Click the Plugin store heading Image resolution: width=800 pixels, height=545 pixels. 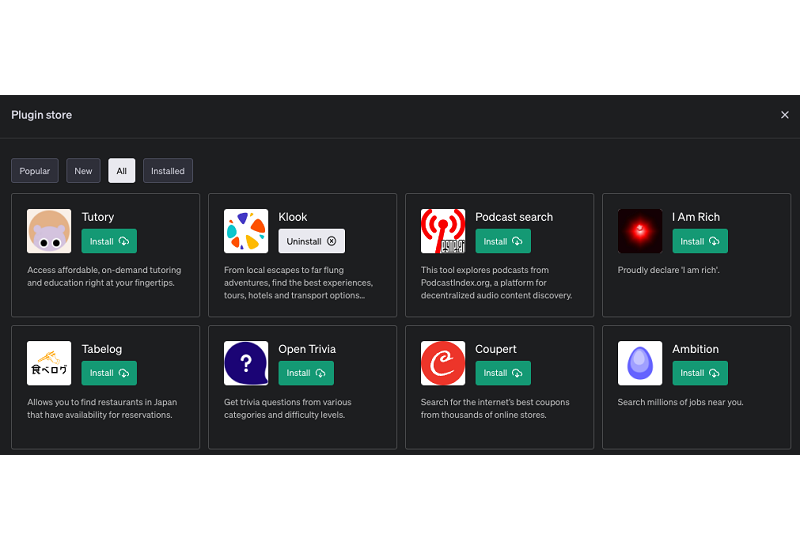coord(41,115)
